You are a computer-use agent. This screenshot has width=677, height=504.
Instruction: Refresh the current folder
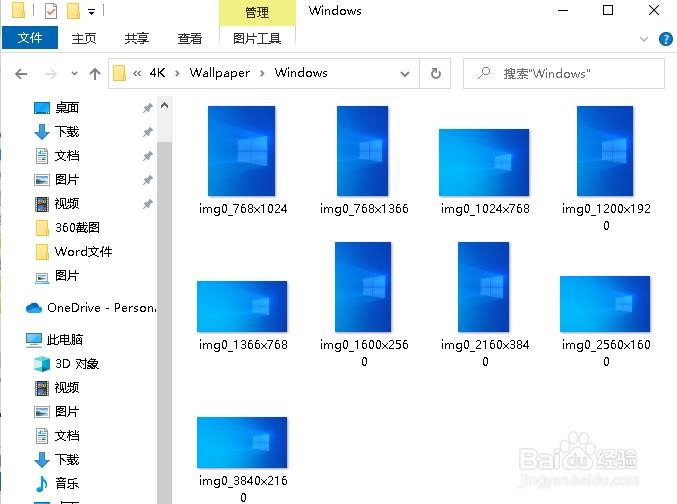[x=436, y=73]
